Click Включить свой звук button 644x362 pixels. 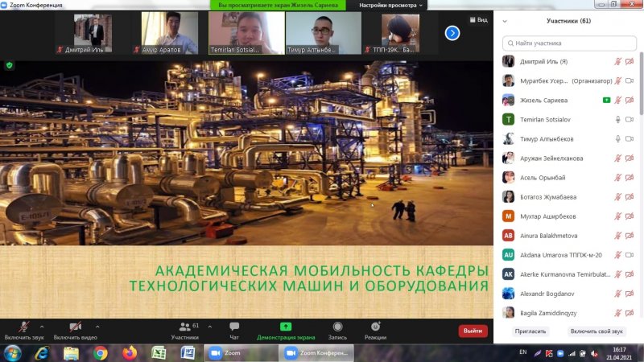[x=597, y=331]
